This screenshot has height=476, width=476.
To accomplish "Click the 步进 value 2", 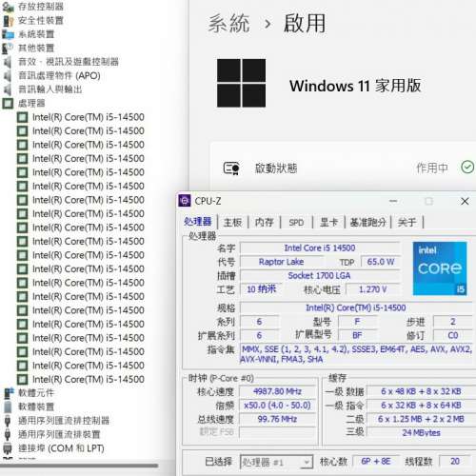I will click(453, 322).
